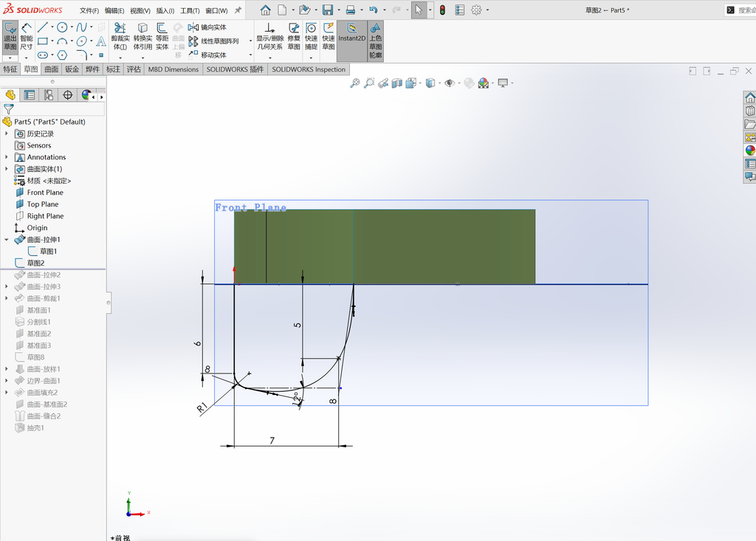Click Zoom to Area icon

(369, 83)
